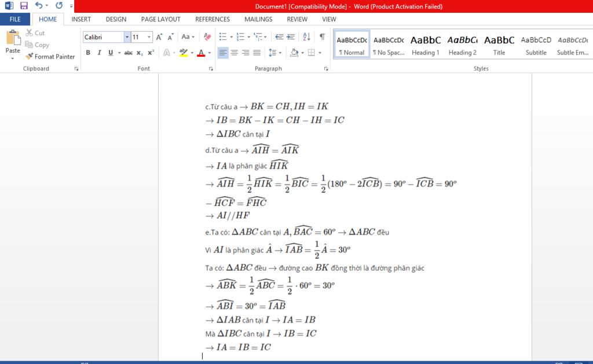Select the Format Painter brush
The width and height of the screenshot is (593, 364).
point(50,56)
